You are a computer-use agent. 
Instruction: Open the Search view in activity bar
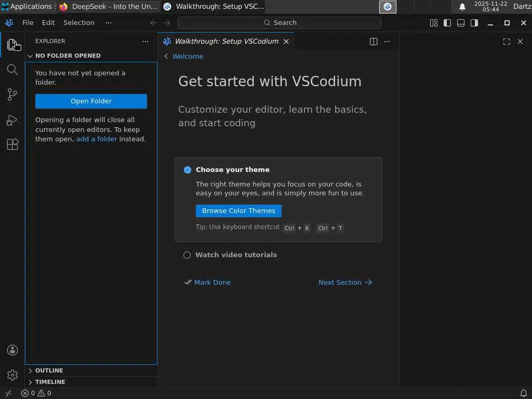click(x=12, y=70)
